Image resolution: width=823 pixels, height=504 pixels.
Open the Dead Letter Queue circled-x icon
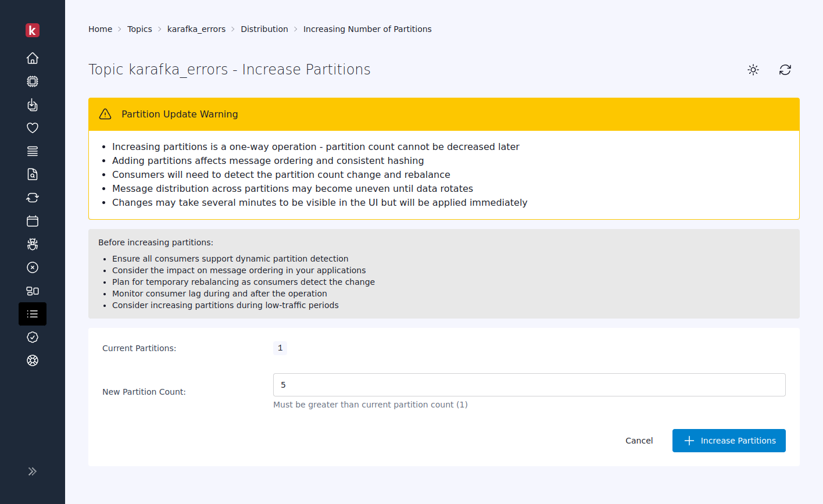pyautogui.click(x=33, y=267)
